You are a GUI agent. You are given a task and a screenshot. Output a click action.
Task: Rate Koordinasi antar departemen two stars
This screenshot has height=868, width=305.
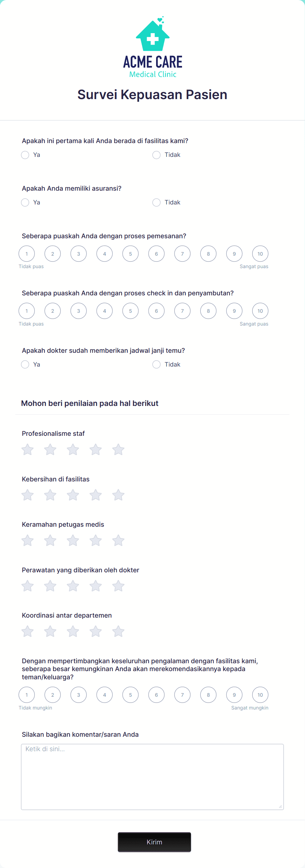(50, 631)
